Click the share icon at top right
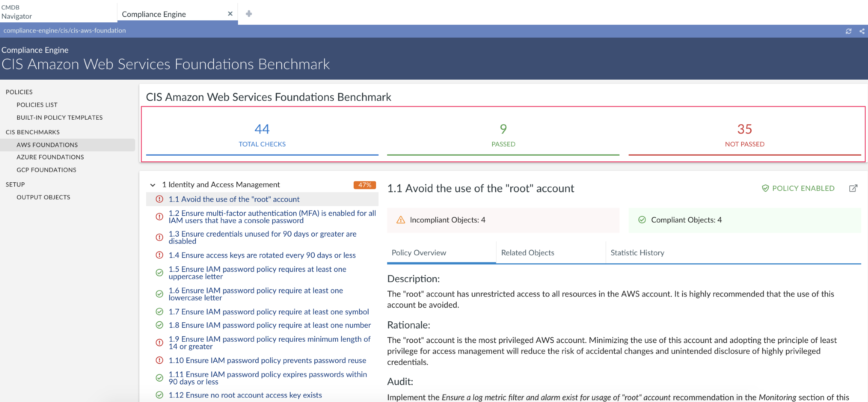This screenshot has width=868, height=402. pyautogui.click(x=862, y=31)
